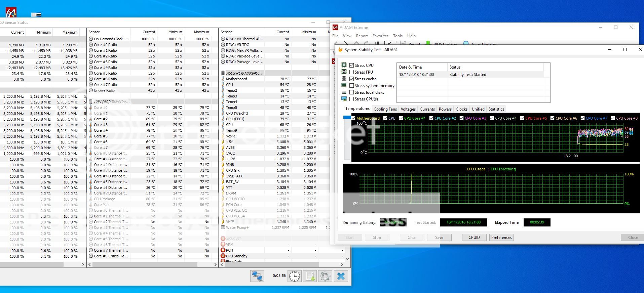Click the Close button in stability test
Viewport: 644px width, 293px height.
(x=633, y=237)
